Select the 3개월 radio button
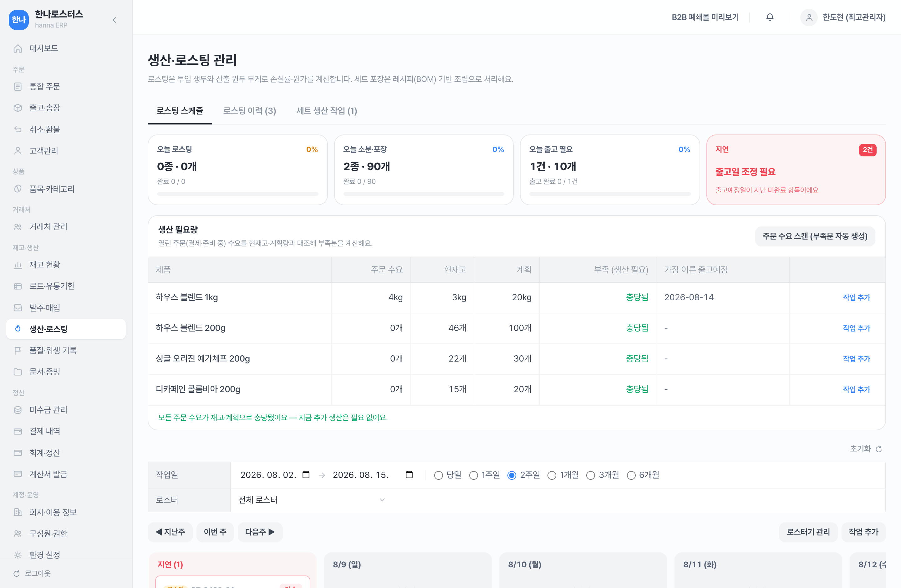 [x=591, y=475]
